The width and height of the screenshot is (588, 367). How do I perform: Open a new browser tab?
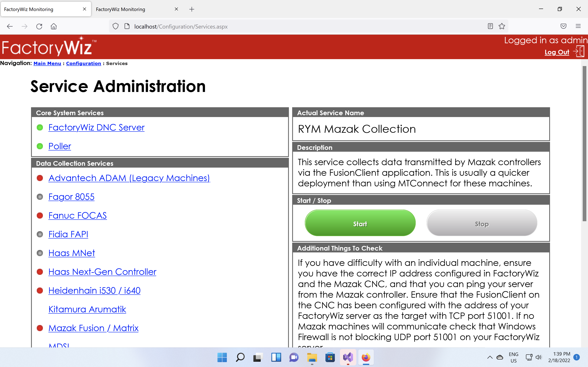click(192, 9)
